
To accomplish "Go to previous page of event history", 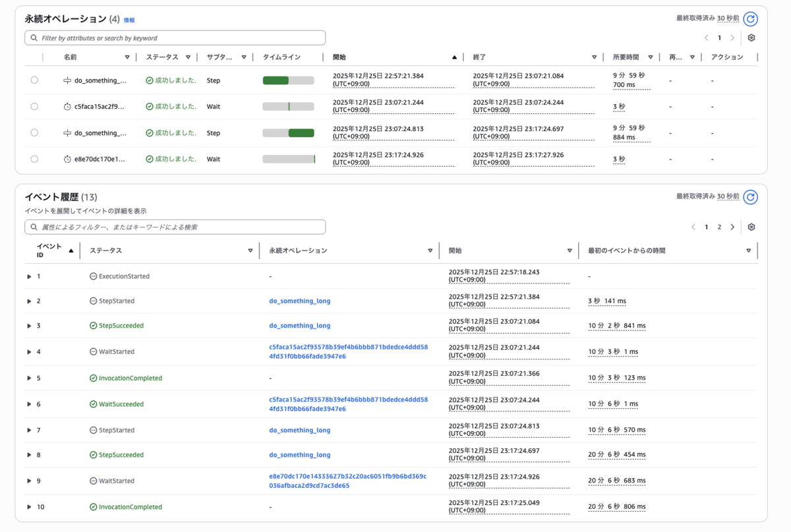I will coord(693,227).
